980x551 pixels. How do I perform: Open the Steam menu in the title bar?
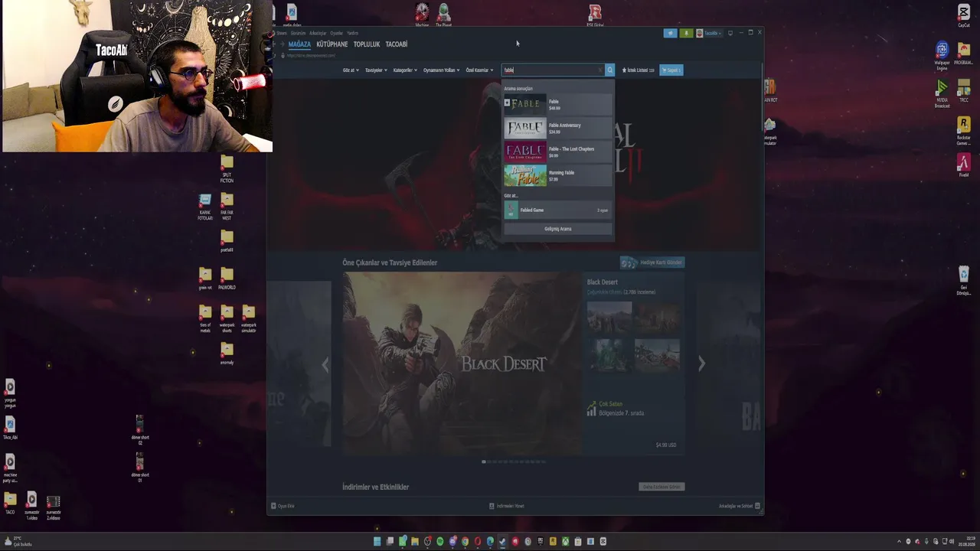click(282, 33)
